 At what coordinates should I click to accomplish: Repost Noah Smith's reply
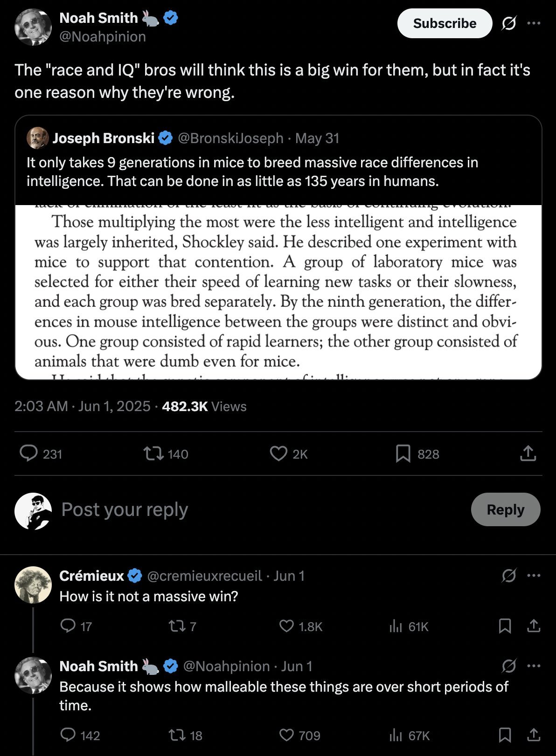coord(177,735)
